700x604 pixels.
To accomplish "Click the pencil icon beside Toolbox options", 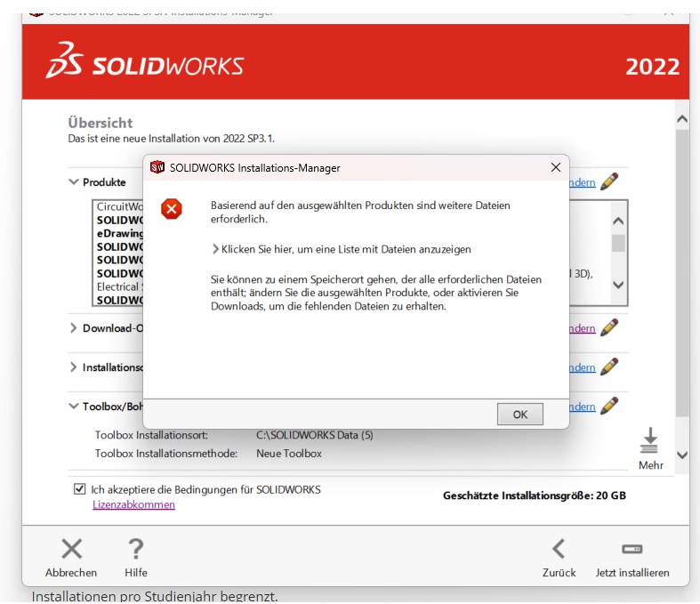I will pos(609,406).
